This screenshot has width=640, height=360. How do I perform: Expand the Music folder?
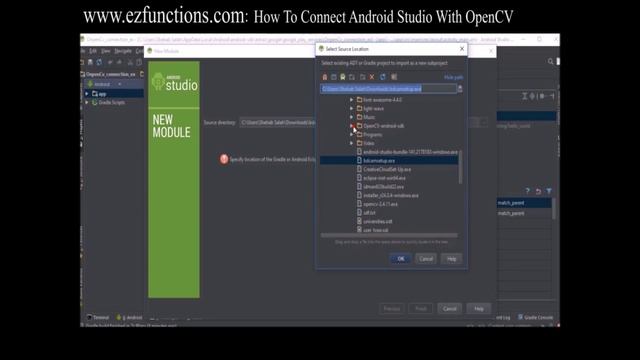[351, 117]
